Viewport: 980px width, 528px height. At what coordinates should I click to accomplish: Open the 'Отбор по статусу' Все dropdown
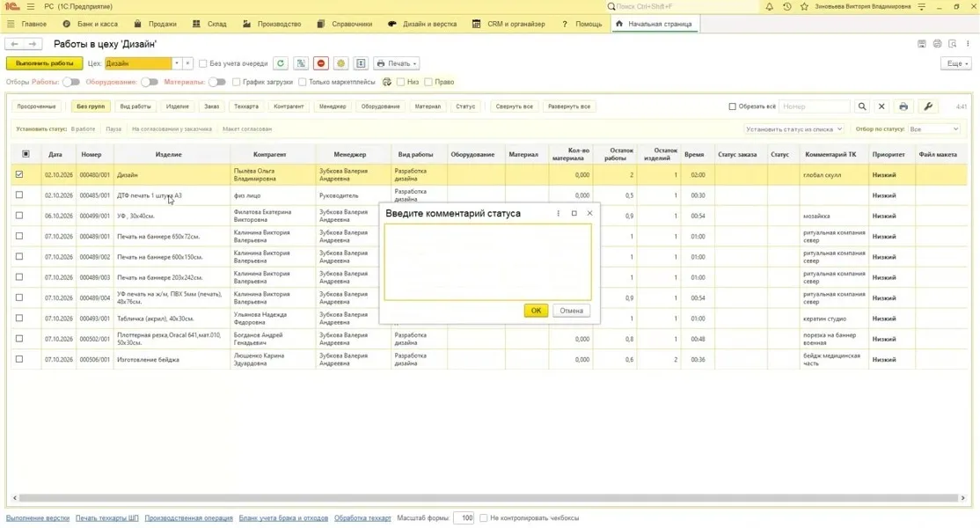933,128
